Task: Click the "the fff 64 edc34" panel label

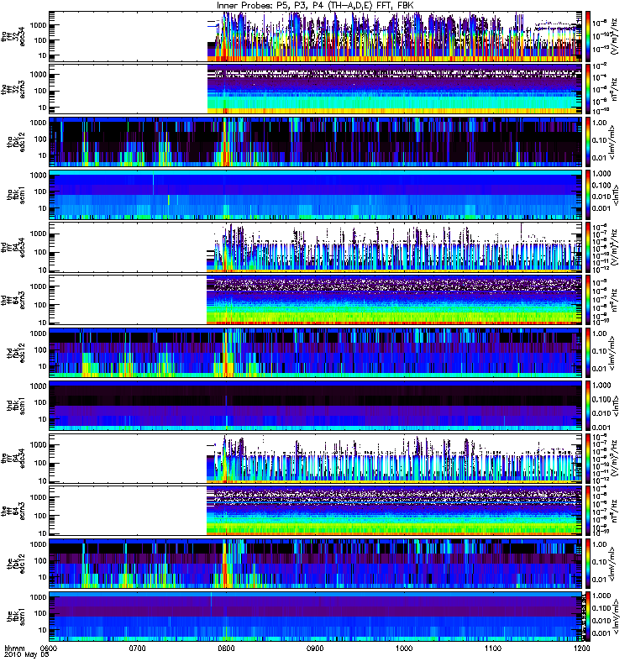Action: coord(13,459)
